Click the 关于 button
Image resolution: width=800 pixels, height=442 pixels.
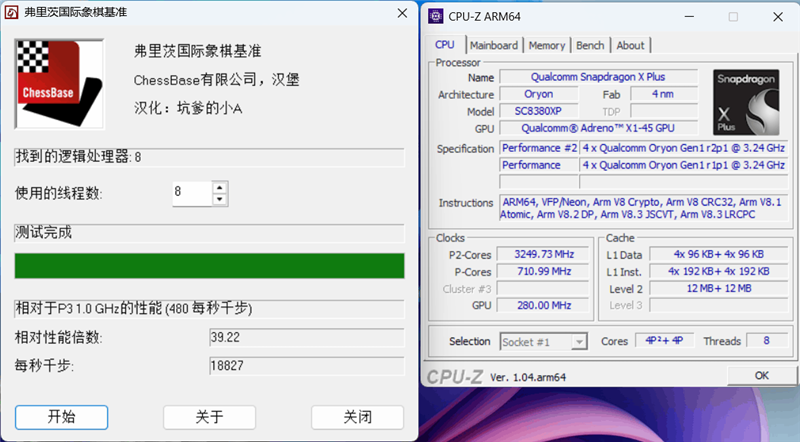pyautogui.click(x=209, y=417)
